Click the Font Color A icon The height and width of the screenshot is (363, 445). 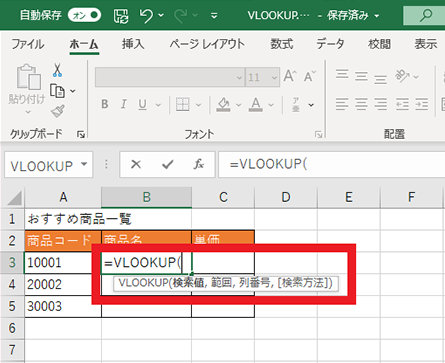click(x=256, y=104)
